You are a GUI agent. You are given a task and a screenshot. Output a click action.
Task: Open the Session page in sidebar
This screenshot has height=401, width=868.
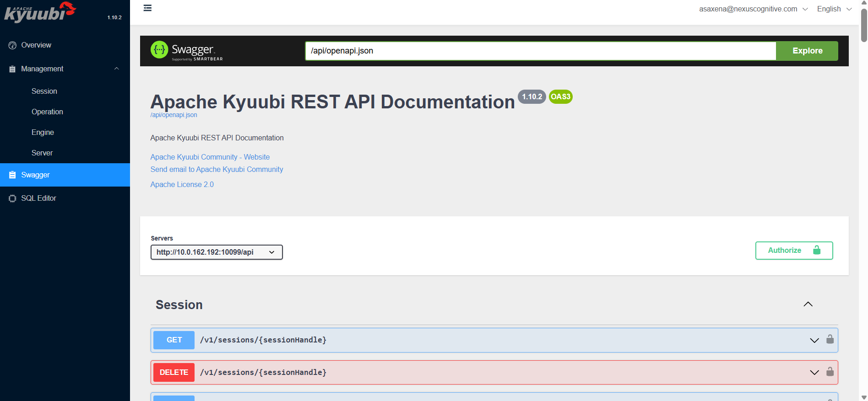coord(65,91)
